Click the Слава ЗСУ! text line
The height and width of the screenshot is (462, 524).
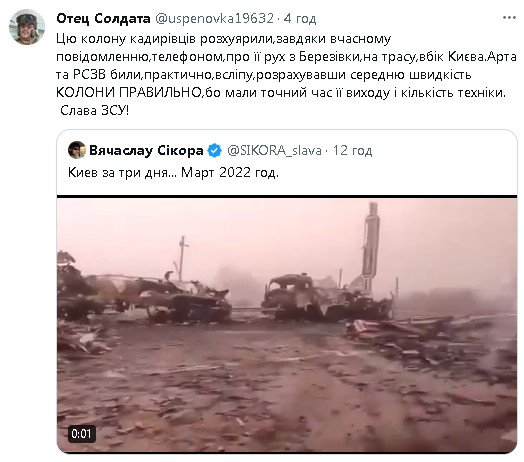pos(94,110)
